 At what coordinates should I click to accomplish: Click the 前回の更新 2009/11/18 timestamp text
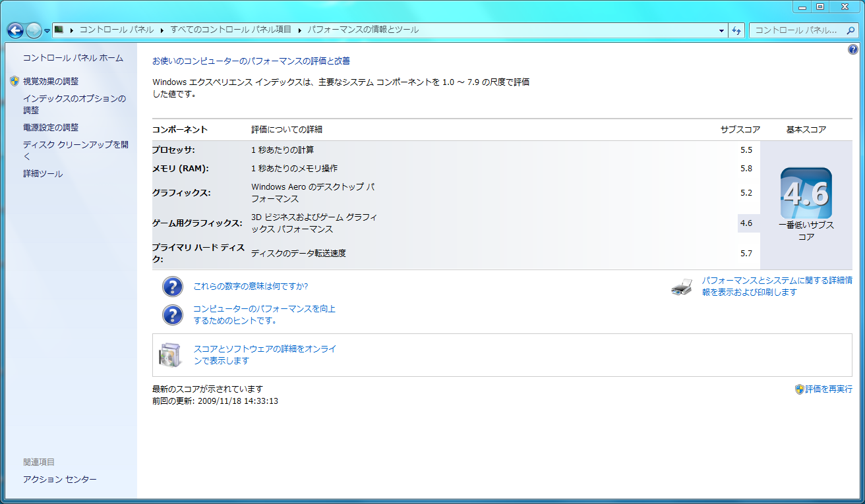point(215,401)
